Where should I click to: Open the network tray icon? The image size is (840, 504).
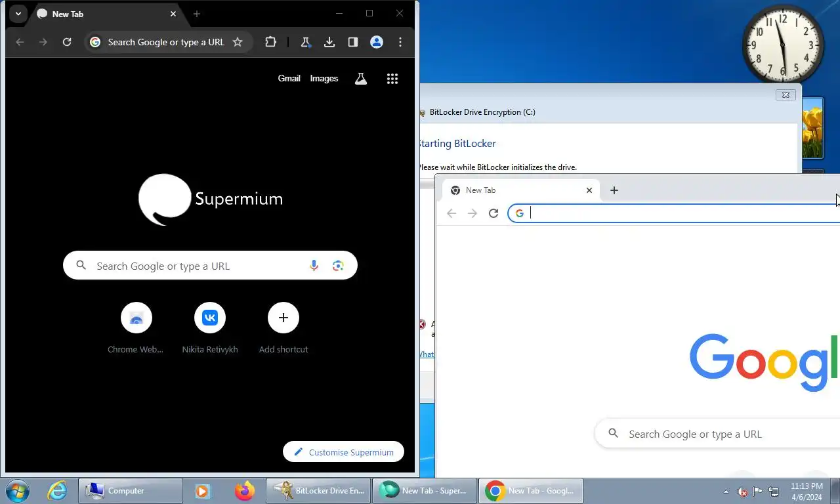[x=774, y=491]
